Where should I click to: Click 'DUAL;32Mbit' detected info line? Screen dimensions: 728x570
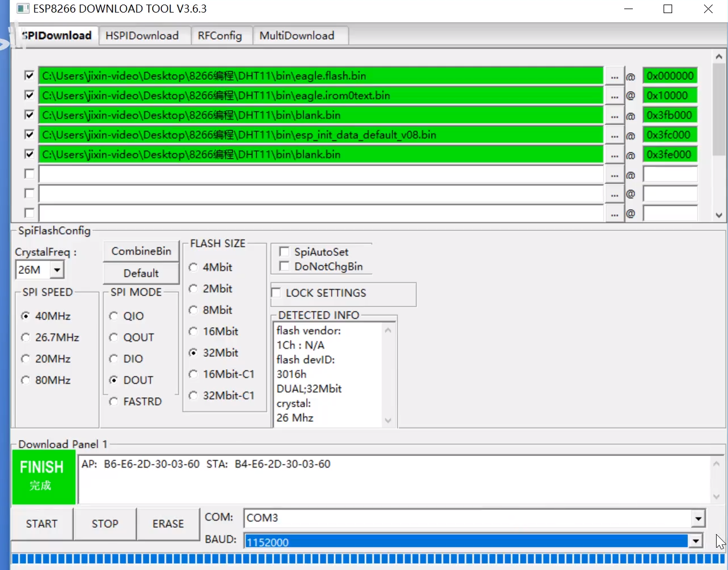coord(309,389)
